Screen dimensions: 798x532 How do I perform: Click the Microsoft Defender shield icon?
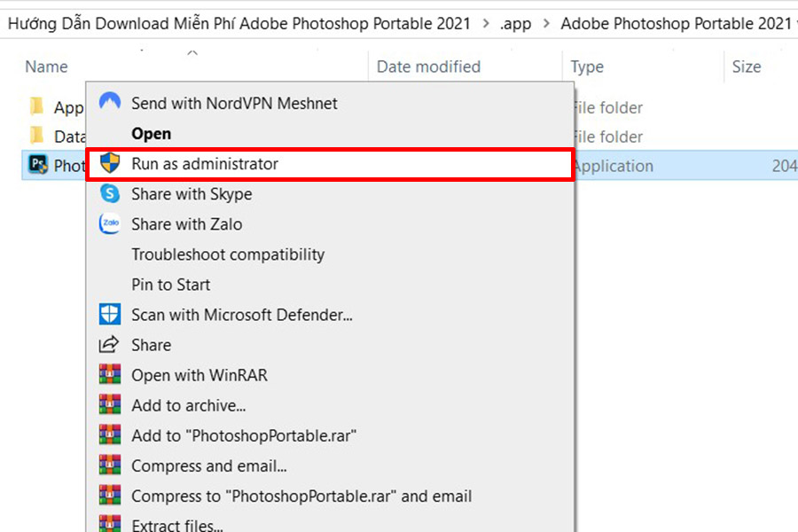(109, 314)
